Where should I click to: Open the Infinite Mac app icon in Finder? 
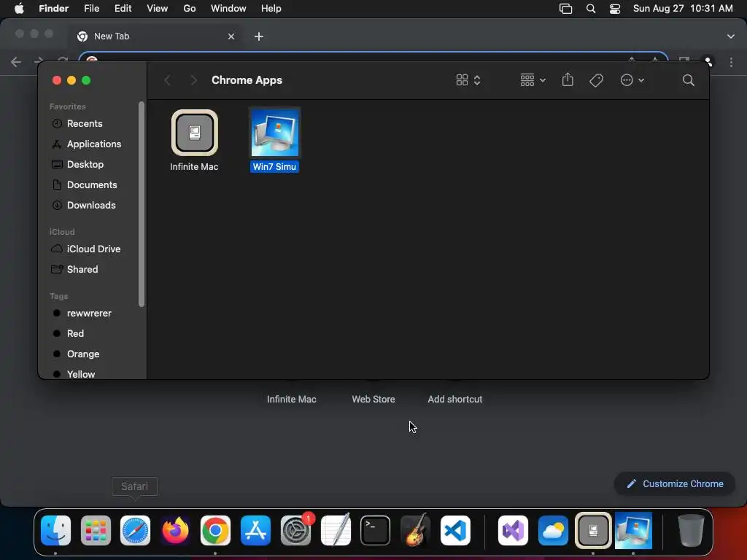tap(194, 133)
